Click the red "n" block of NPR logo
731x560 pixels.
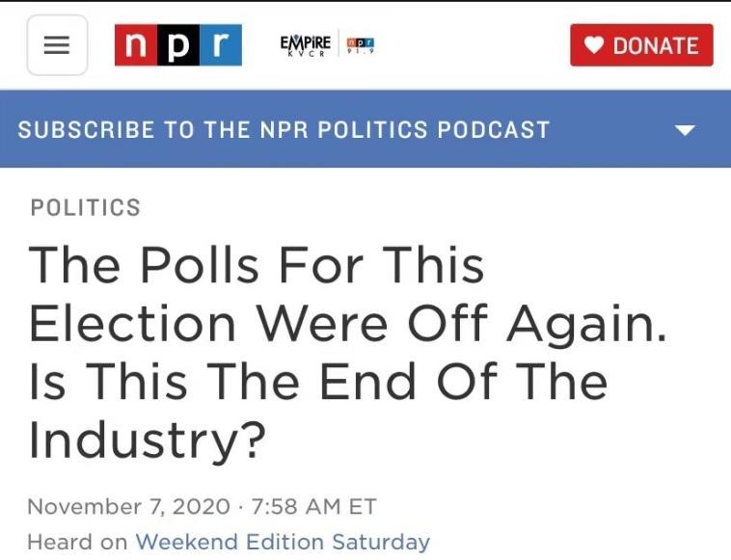[x=136, y=45]
